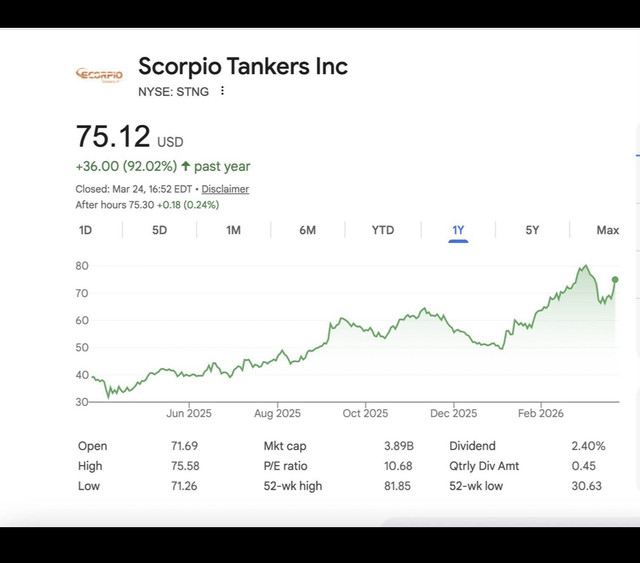Switch to the 1D chart range

(x=86, y=230)
